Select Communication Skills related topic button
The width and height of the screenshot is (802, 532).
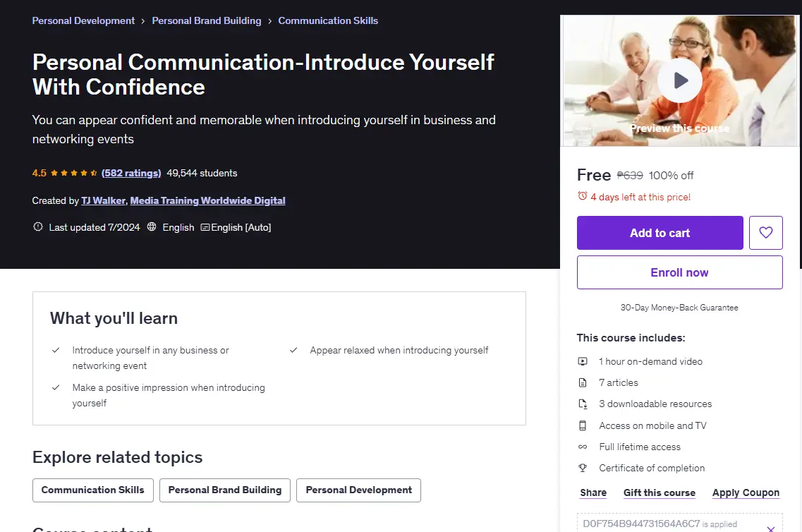(x=93, y=490)
